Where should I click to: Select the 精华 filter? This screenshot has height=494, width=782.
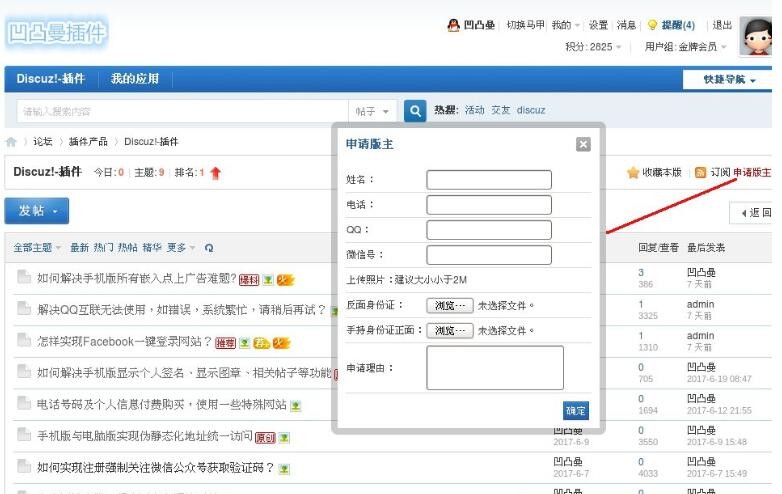pyautogui.click(x=152, y=248)
